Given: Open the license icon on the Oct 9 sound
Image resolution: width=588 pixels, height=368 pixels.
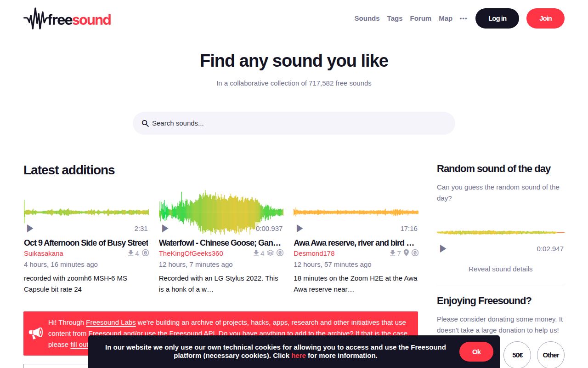Looking at the screenshot, I should (146, 253).
